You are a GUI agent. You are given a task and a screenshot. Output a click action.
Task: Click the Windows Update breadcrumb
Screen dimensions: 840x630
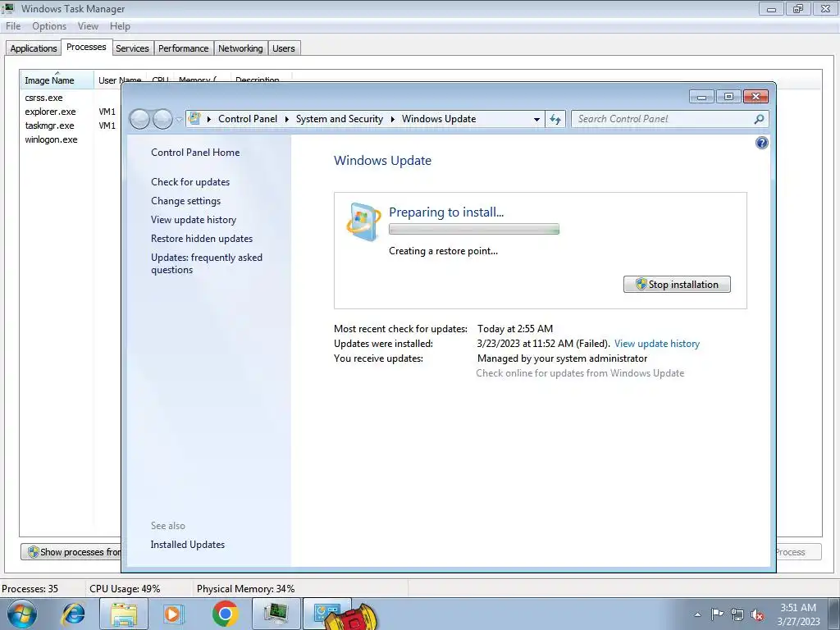(x=439, y=119)
